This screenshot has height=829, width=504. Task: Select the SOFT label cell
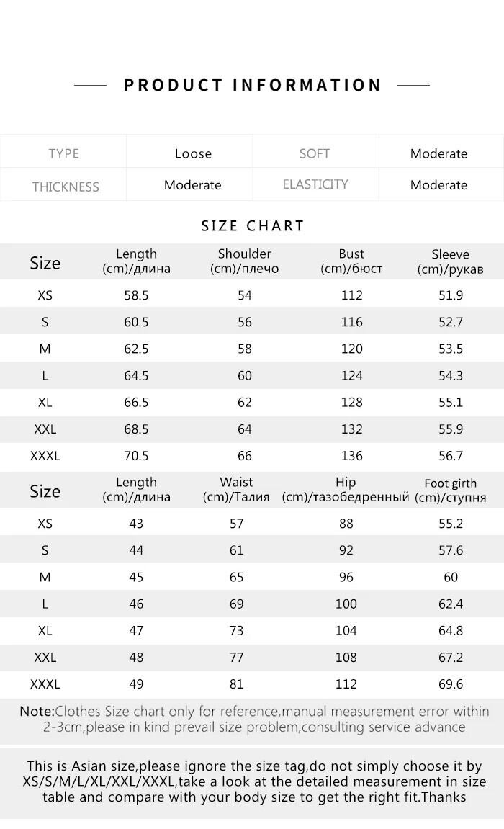pos(315,153)
